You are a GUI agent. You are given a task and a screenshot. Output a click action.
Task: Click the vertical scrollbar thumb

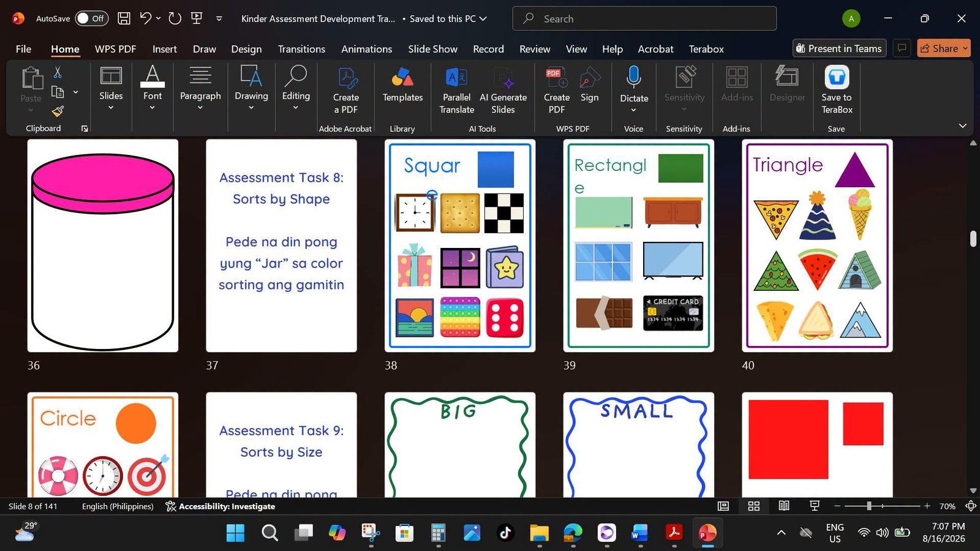pos(973,239)
